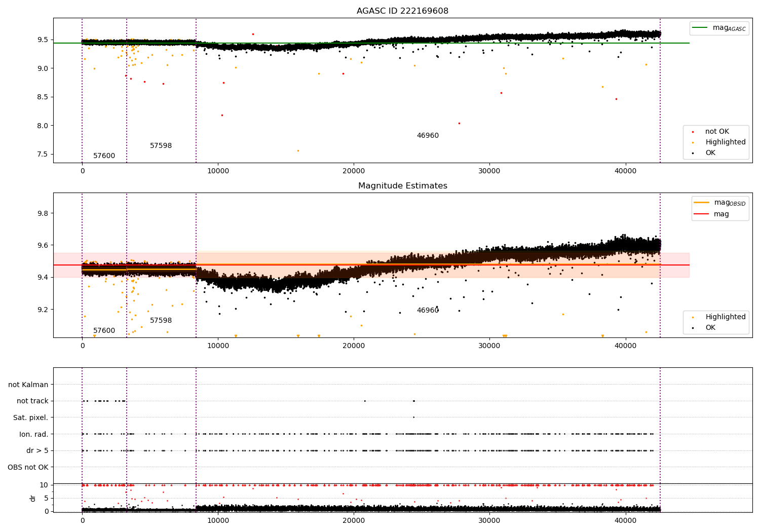Select the 'Magnitude Estimates' plot title
This screenshot has height=532, width=760.
[402, 186]
